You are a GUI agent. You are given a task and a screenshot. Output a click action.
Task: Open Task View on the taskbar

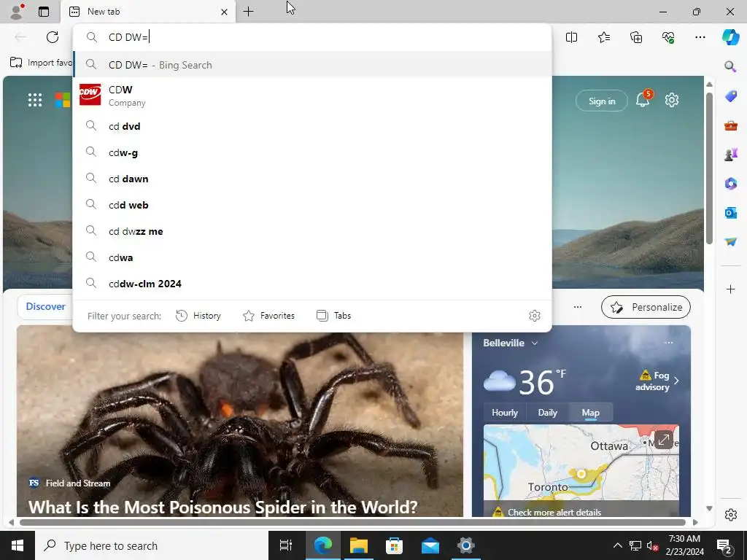pos(286,545)
